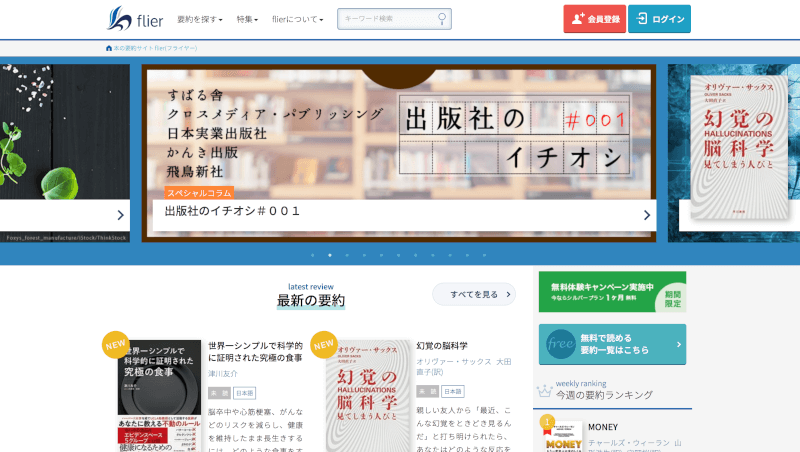Expand the 特集 dropdown menu

(x=247, y=19)
